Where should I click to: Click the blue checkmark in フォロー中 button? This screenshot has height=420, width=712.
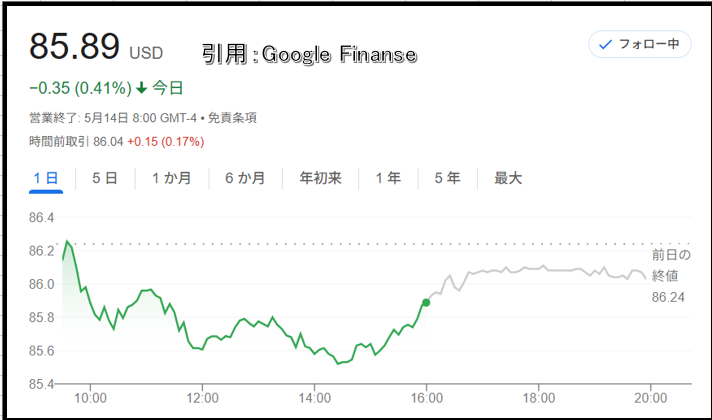[605, 44]
